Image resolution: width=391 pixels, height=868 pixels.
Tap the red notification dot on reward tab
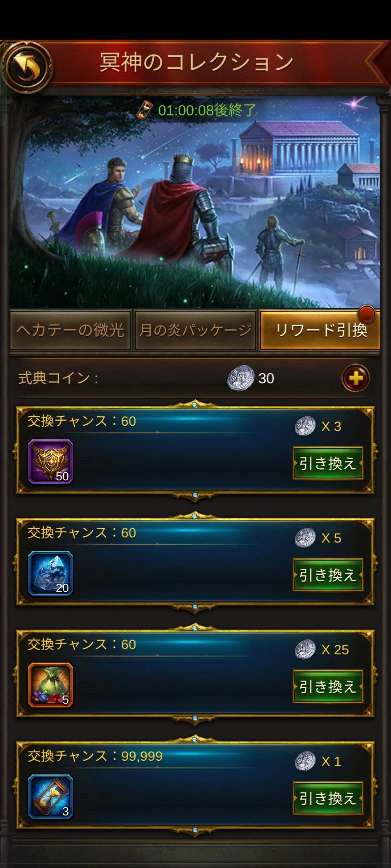[367, 314]
